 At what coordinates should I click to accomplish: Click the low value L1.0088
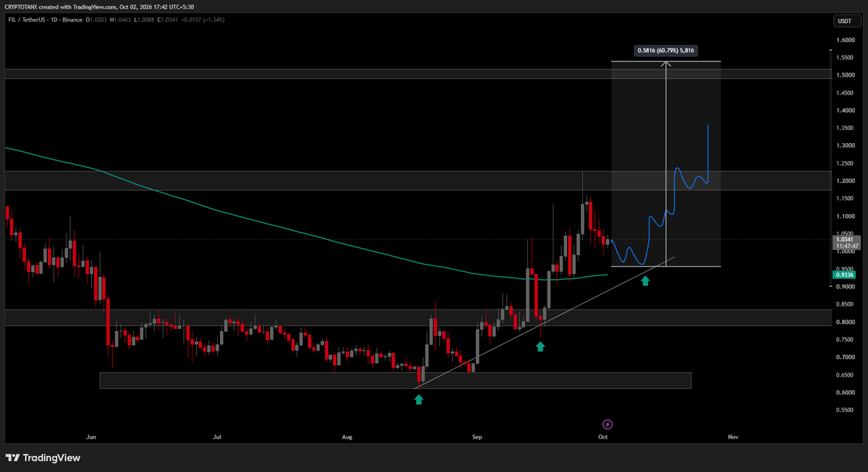(x=145, y=19)
